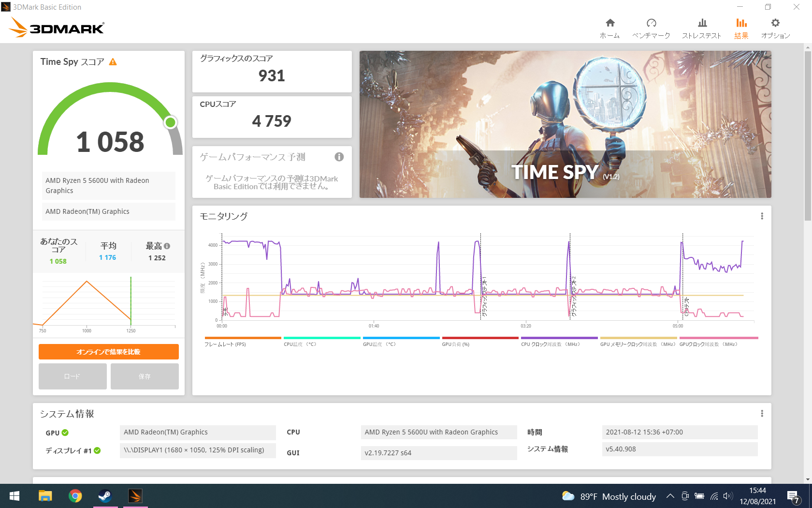Toggle the GPU memory clock legend
Screen dimensions: 812x508
tap(638, 342)
